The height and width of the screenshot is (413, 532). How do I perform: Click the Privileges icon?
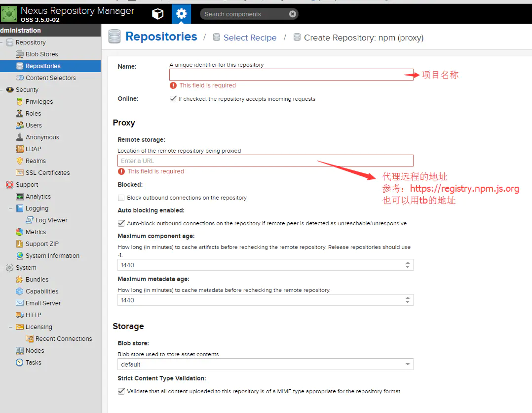click(20, 102)
